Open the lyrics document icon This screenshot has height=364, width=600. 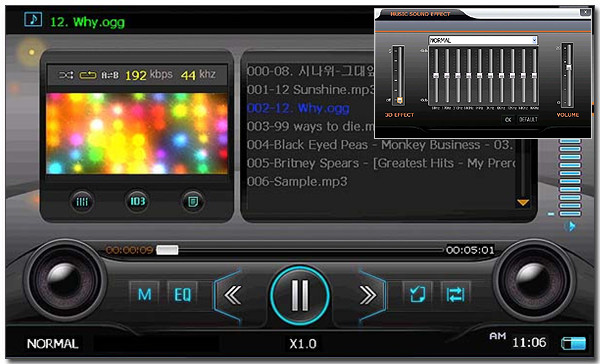[x=192, y=201]
